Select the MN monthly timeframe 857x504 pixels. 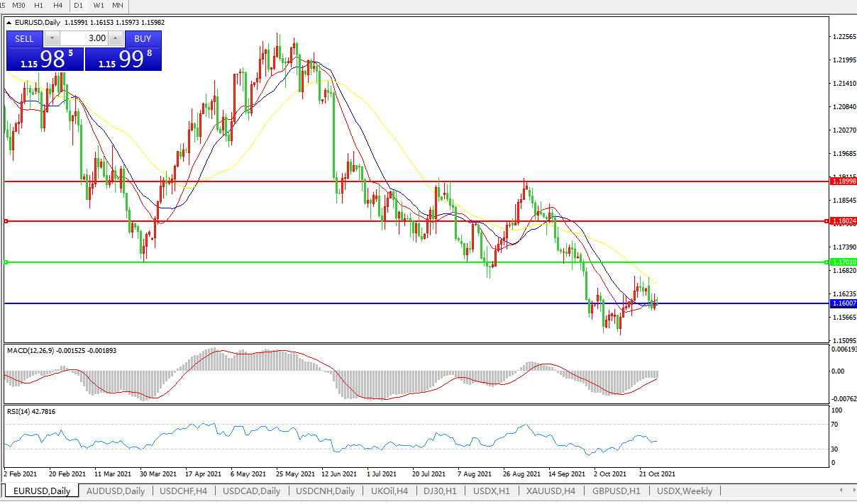click(118, 6)
